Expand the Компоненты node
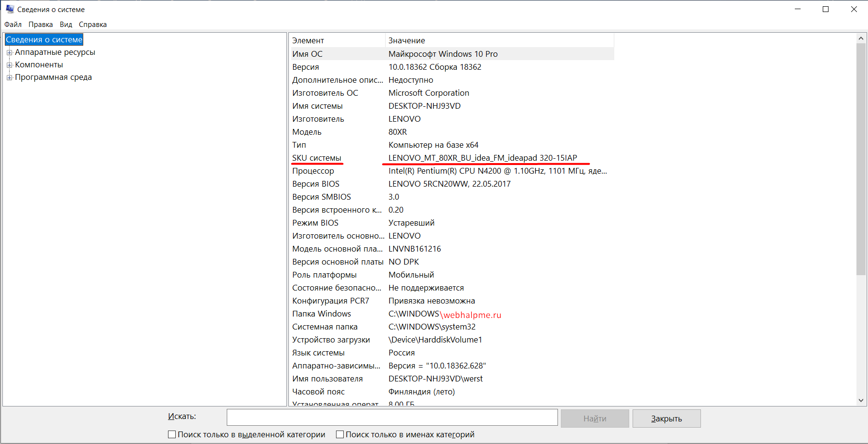This screenshot has height=444, width=868. pyautogui.click(x=9, y=65)
